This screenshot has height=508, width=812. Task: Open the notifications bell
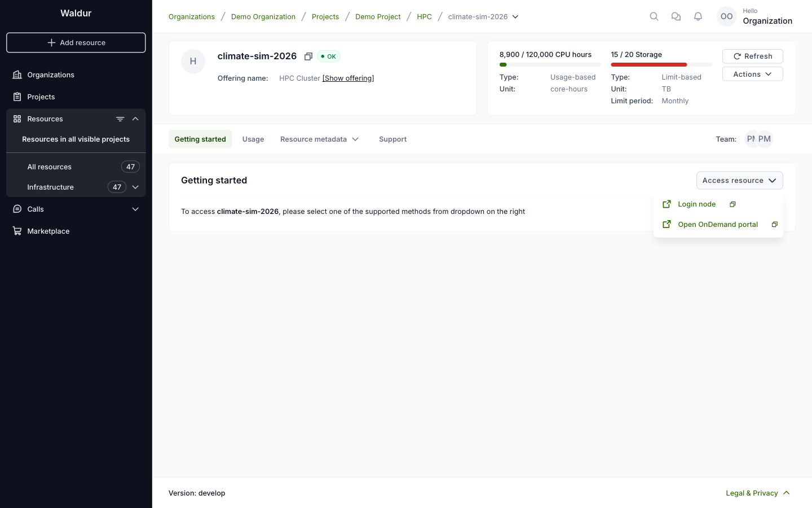[698, 16]
